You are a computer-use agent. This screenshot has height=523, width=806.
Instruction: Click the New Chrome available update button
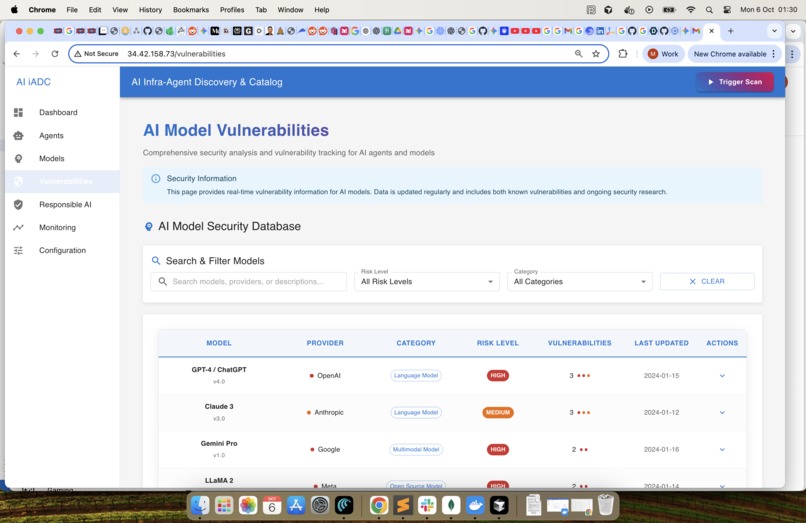[x=734, y=53]
